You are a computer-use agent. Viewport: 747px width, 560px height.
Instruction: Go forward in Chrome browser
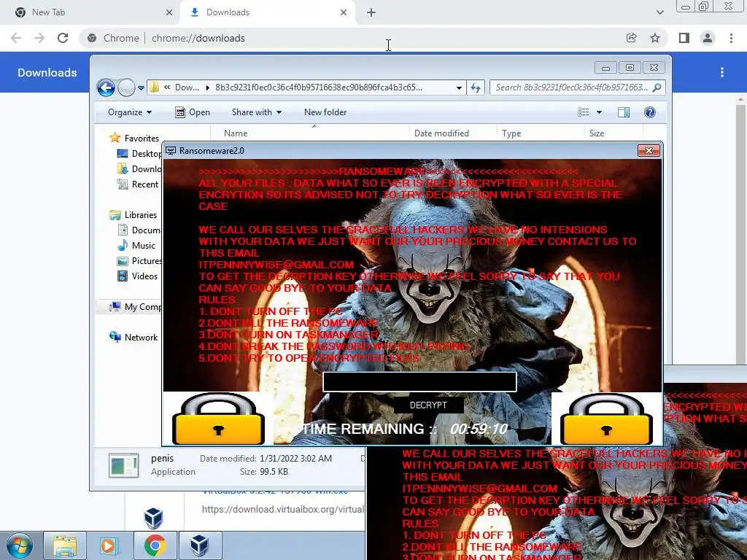pos(39,38)
